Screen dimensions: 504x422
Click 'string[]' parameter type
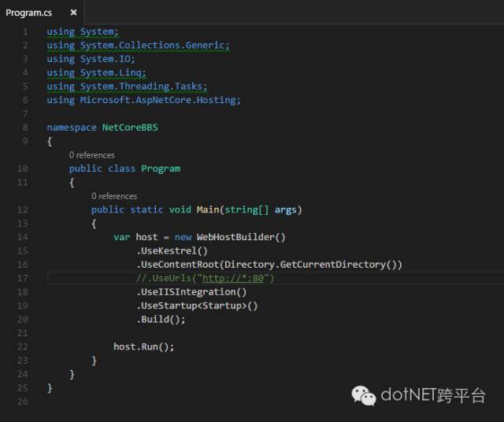246,210
